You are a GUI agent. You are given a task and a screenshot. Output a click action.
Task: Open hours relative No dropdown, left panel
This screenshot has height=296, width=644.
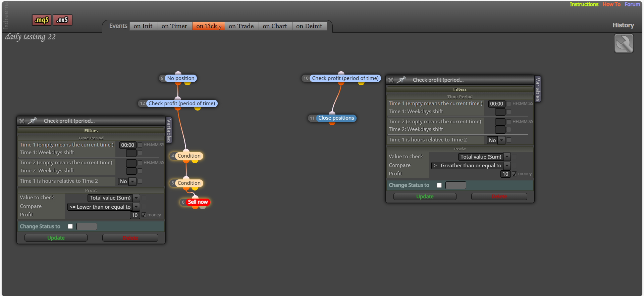point(127,181)
